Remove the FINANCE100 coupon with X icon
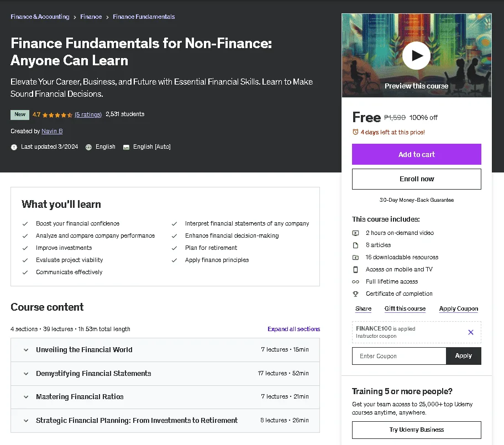 [x=471, y=332]
